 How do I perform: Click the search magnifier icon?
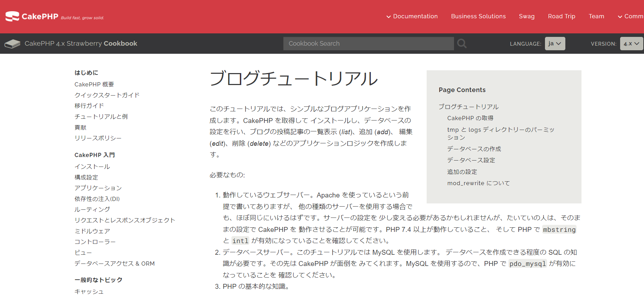[x=462, y=44]
